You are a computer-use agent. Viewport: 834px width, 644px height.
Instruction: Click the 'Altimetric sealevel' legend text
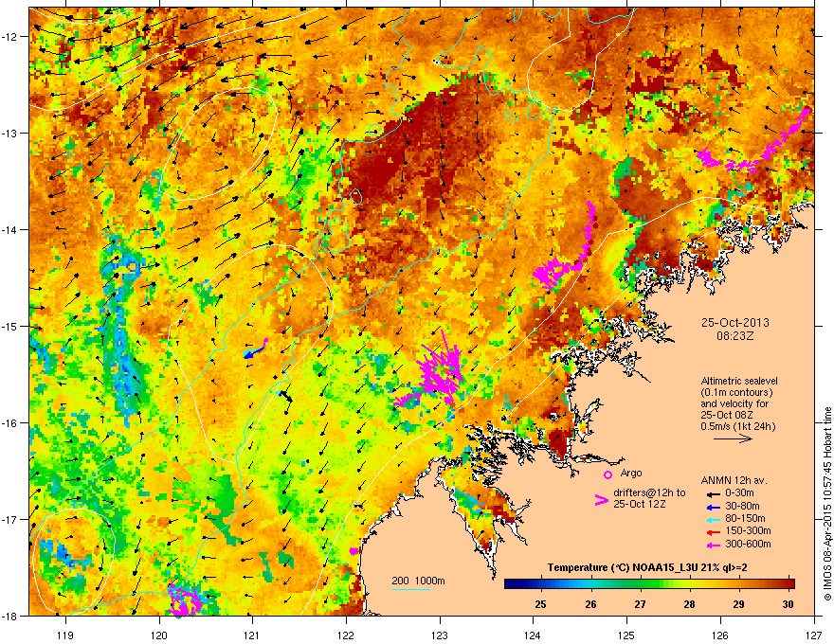coord(739,381)
